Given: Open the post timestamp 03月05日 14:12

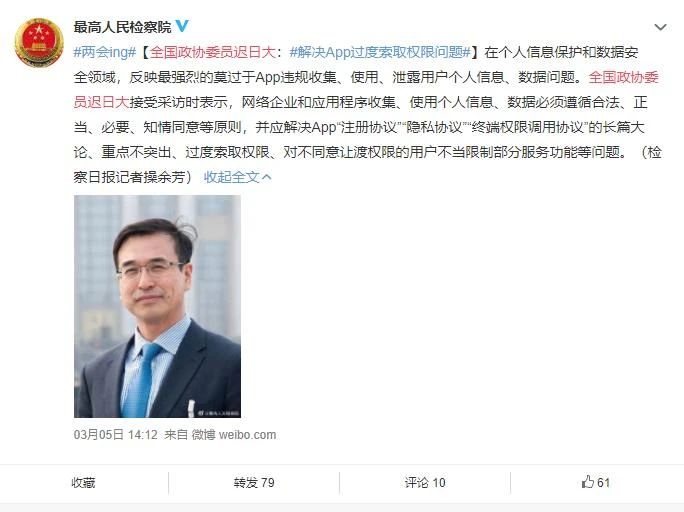Looking at the screenshot, I should tap(116, 434).
